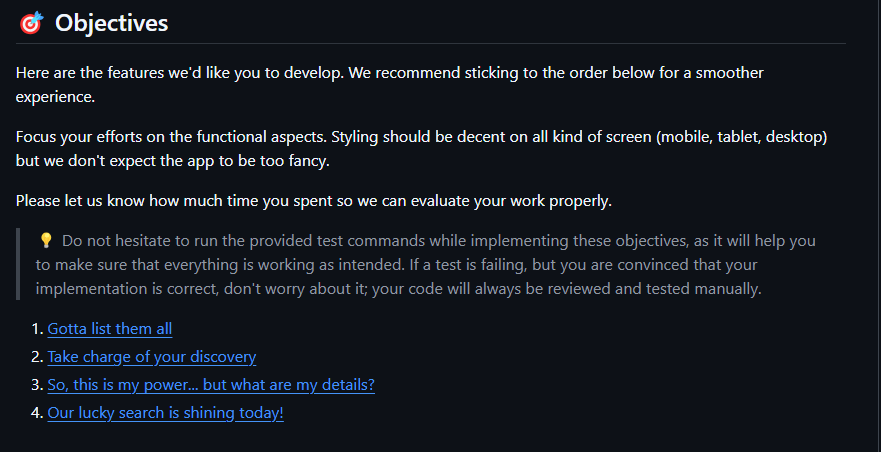Screen dimensions: 881x452
Task: Click list number 3 marker
Action: click(x=36, y=384)
